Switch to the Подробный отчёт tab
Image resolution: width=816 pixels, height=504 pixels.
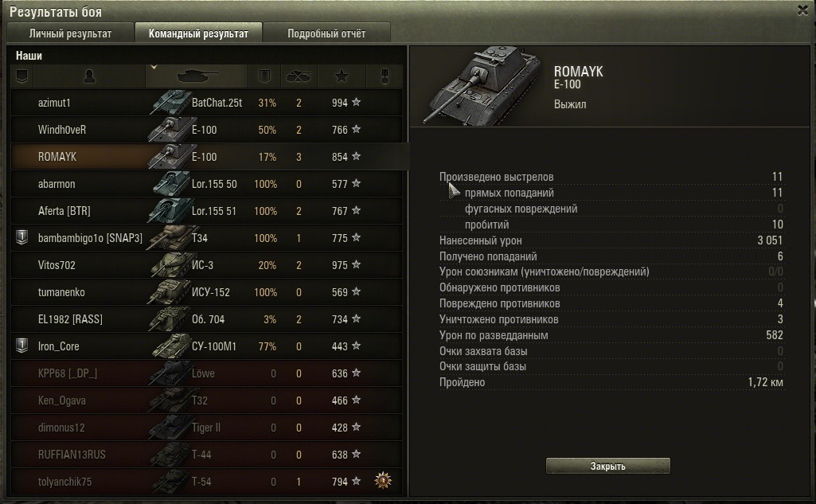coord(326,33)
